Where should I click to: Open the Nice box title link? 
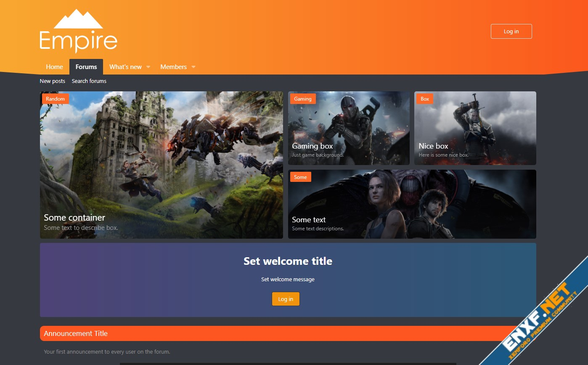[433, 146]
